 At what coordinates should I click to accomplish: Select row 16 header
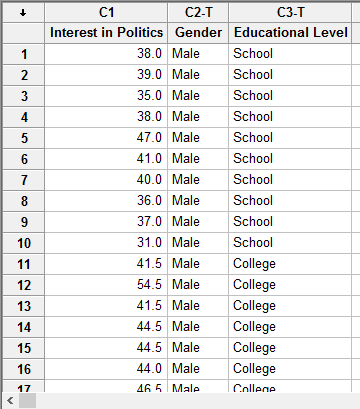point(24,369)
